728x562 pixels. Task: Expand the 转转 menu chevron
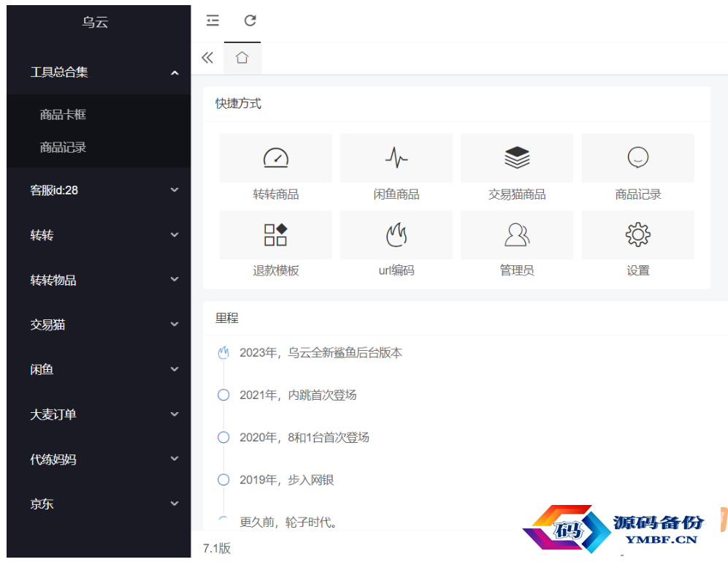pyautogui.click(x=175, y=235)
